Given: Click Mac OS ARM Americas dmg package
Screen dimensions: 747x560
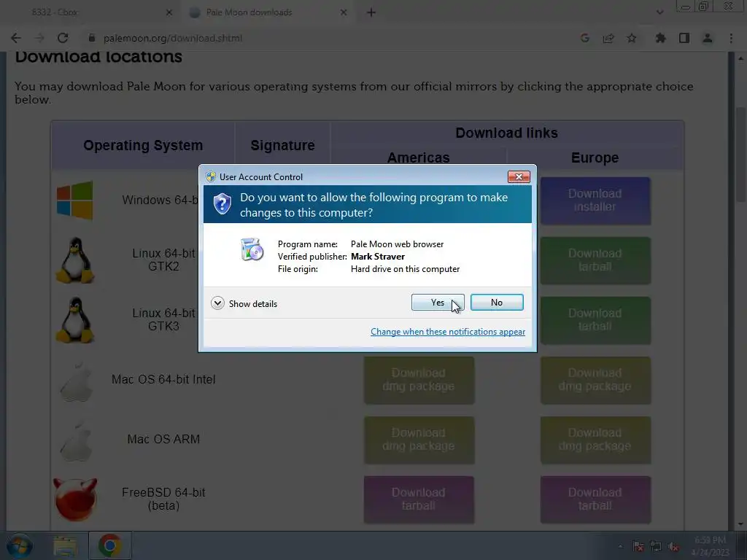Looking at the screenshot, I should (419, 440).
